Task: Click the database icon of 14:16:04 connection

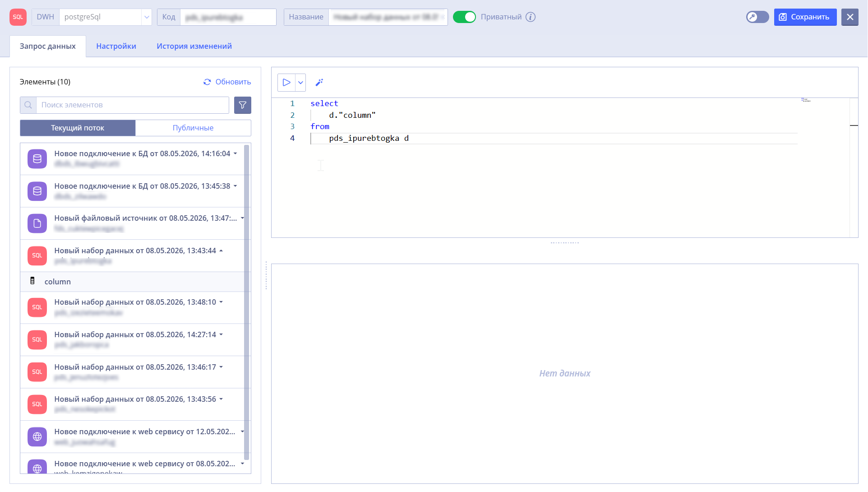Action: (x=37, y=159)
